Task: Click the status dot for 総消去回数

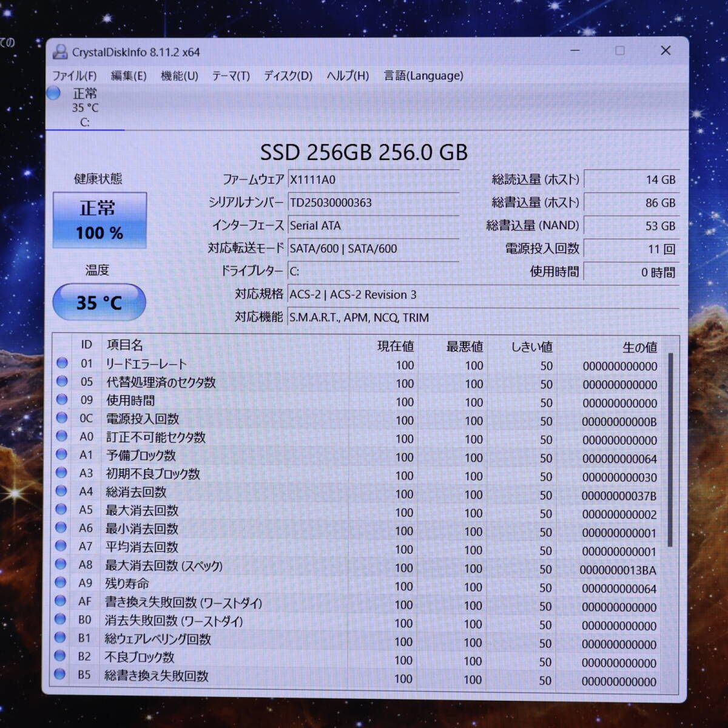Action: [61, 490]
